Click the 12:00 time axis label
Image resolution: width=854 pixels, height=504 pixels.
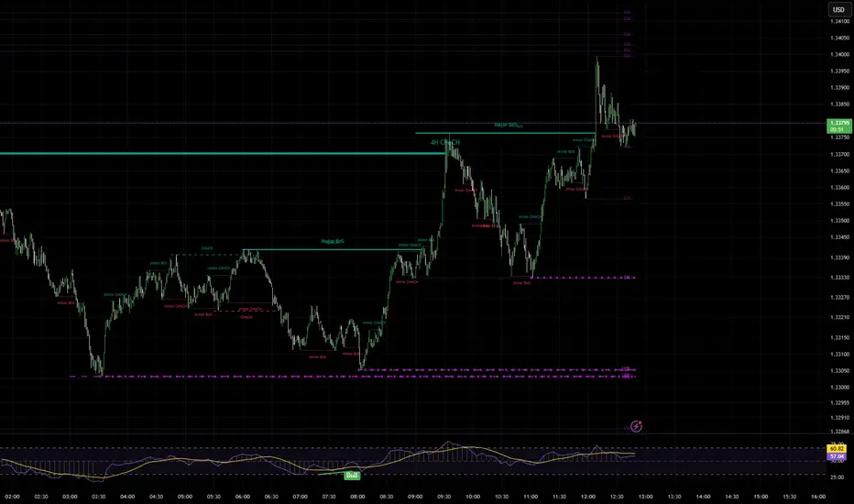click(x=588, y=497)
